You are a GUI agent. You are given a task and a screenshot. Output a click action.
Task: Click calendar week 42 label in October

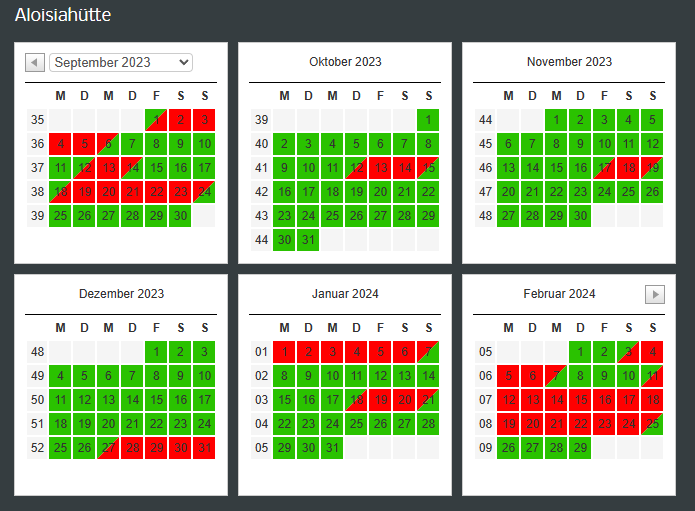(x=260, y=192)
